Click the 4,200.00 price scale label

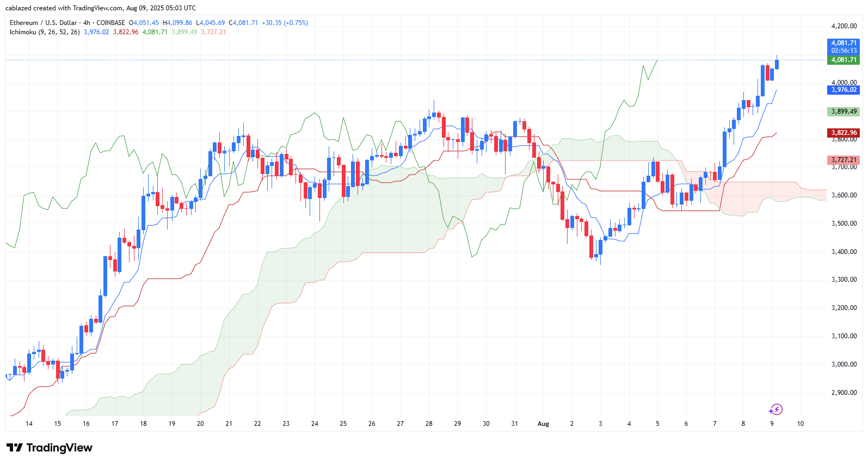pyautogui.click(x=844, y=26)
